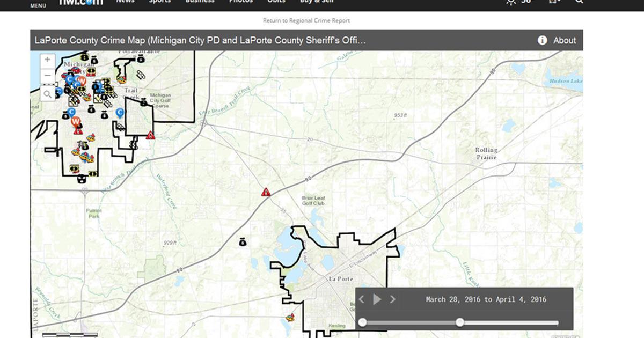The image size is (644, 338).
Task: Click the La Porte city label
Action: tap(340, 279)
